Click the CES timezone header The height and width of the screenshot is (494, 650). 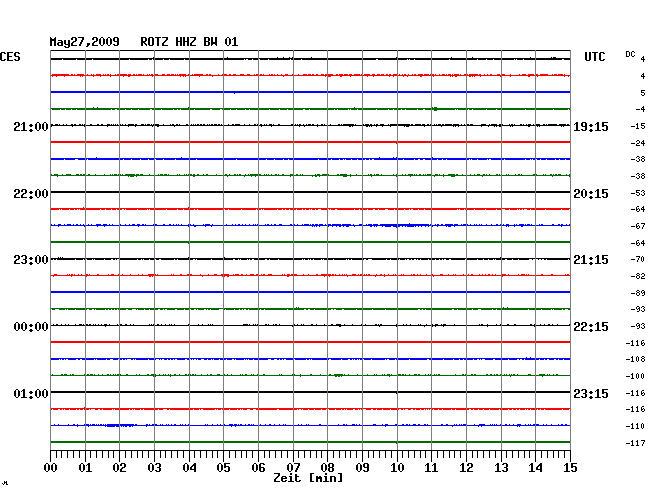(10, 57)
